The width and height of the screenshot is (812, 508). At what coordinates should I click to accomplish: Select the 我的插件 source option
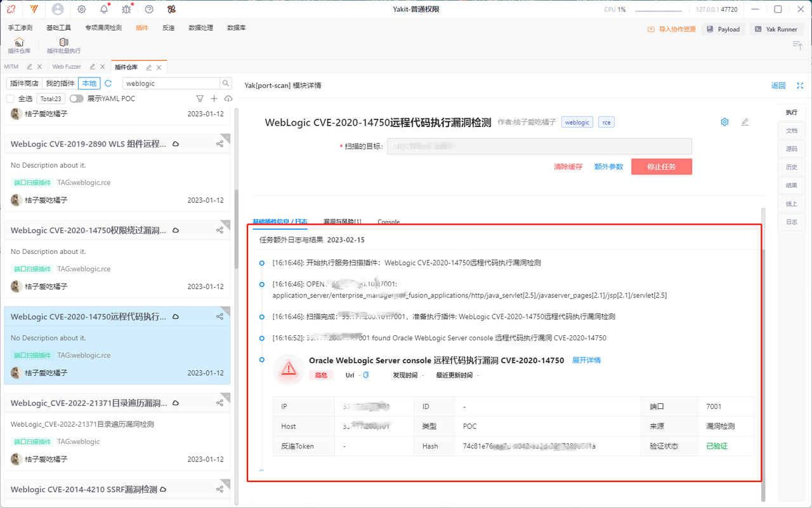pos(60,83)
